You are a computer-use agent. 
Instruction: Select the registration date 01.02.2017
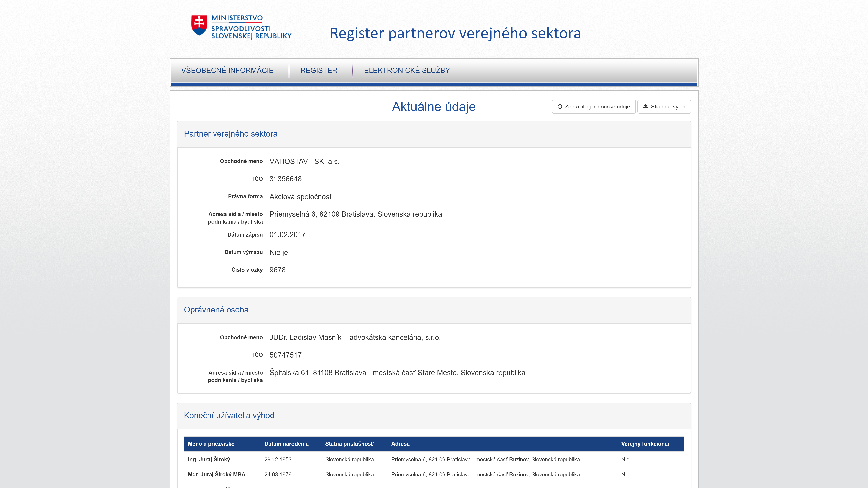[287, 235]
